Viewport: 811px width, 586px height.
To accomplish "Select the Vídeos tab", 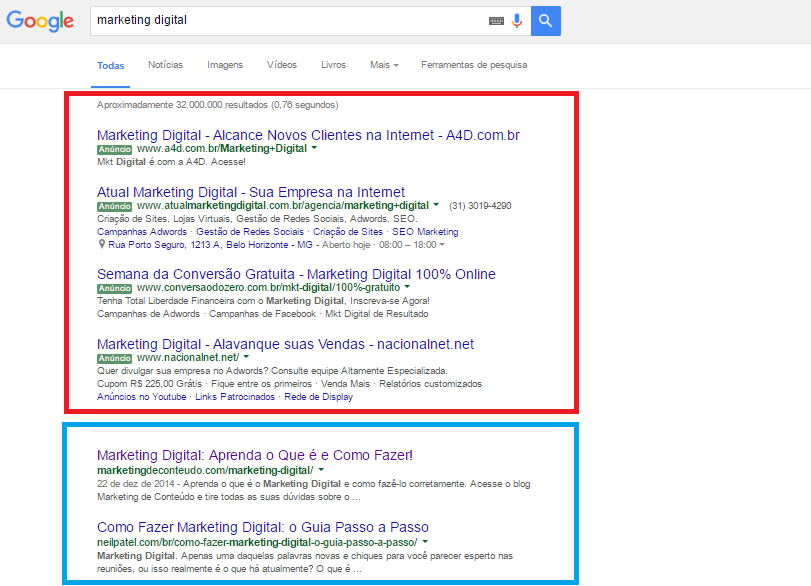I will tap(282, 65).
